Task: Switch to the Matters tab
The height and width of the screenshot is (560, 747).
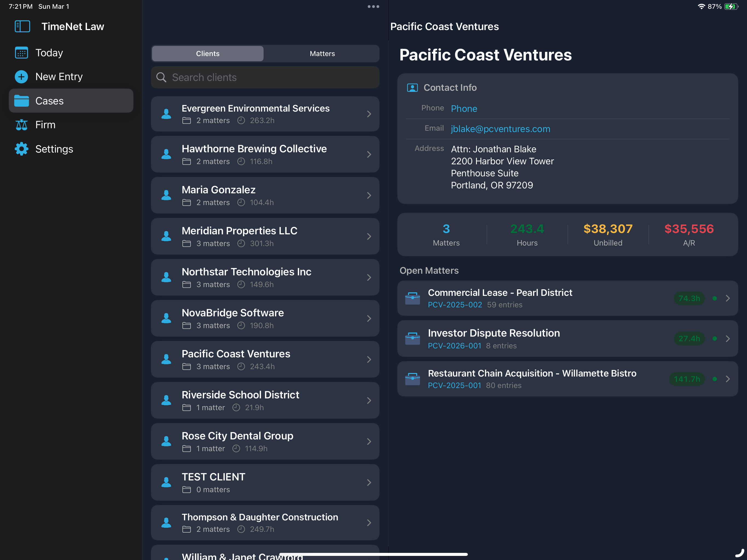Action: tap(322, 53)
